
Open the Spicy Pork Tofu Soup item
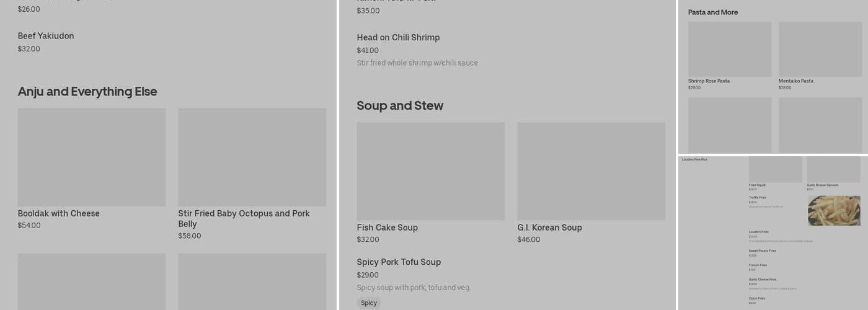pyautogui.click(x=399, y=262)
